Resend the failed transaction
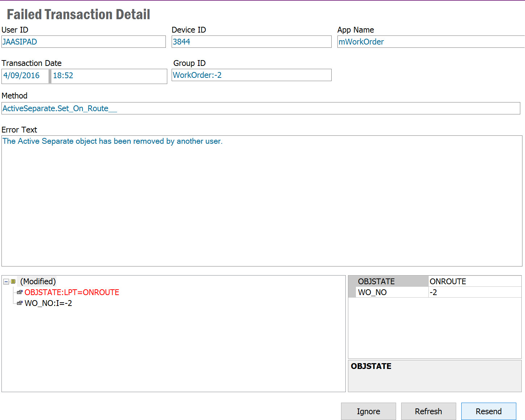 pos(488,411)
